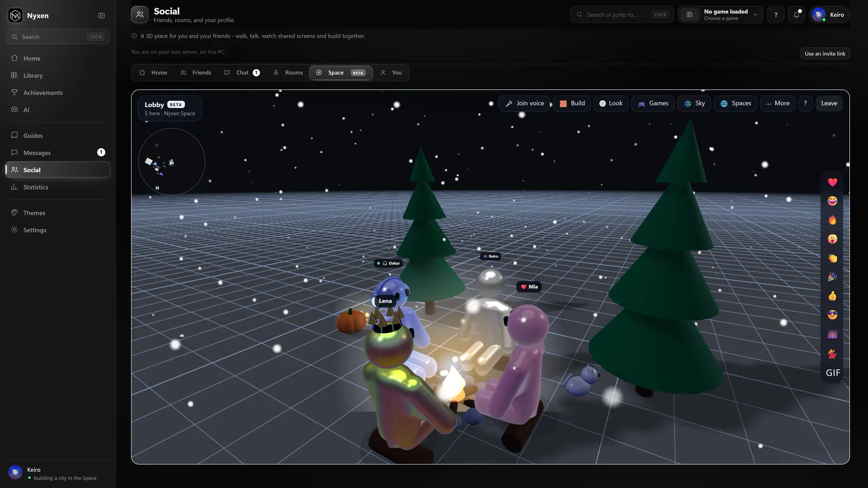Click the Oskar name tag
Screen dimensions: 868x488
click(389, 263)
